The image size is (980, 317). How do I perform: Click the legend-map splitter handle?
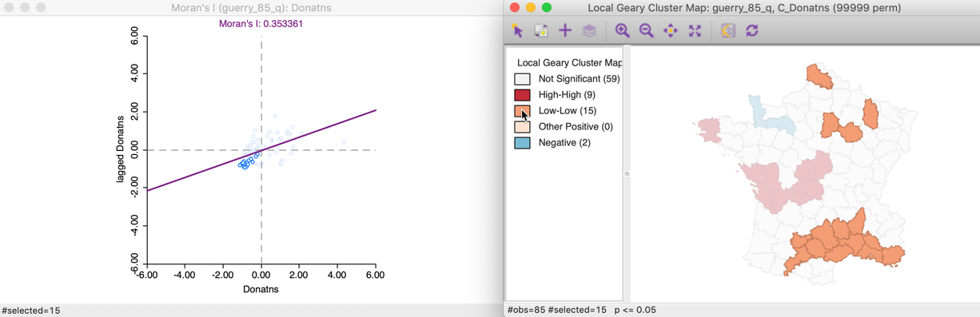[627, 174]
